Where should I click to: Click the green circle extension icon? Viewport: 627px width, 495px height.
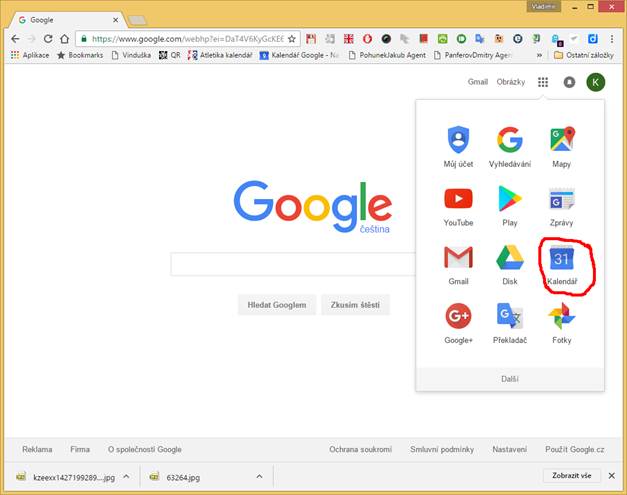[461, 39]
